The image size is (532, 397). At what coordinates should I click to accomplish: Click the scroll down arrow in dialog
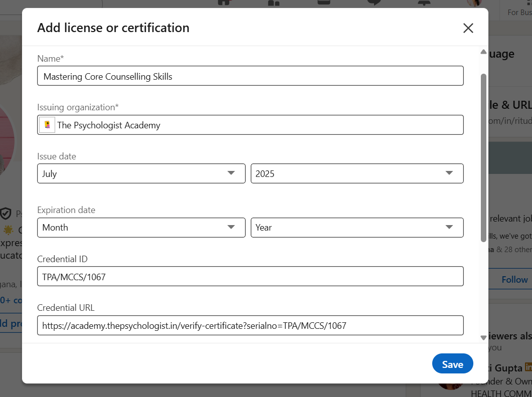[483, 338]
